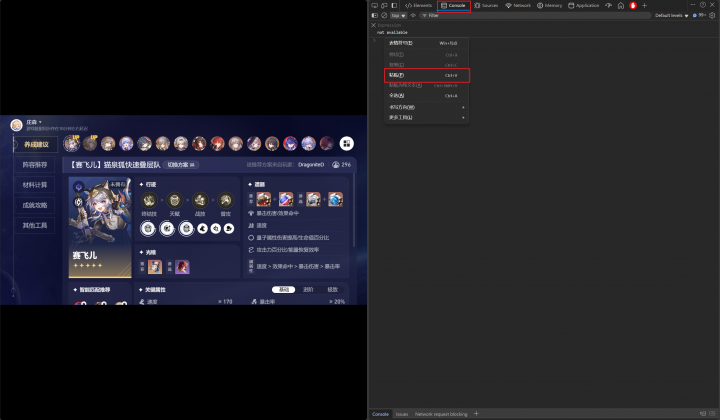Click the 天赋 trace icon
The image size is (720, 420).
tap(174, 200)
